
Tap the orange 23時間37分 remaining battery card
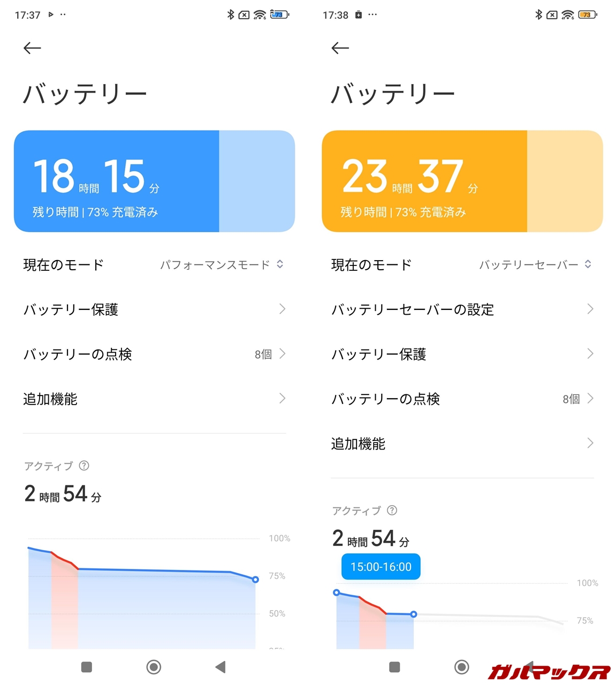pyautogui.click(x=462, y=181)
